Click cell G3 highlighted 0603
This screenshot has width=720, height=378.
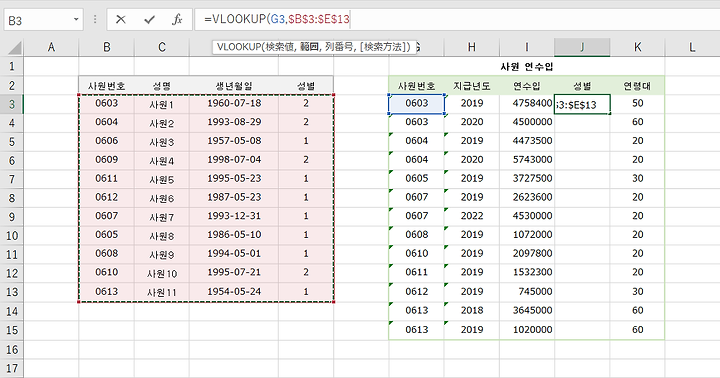point(416,104)
